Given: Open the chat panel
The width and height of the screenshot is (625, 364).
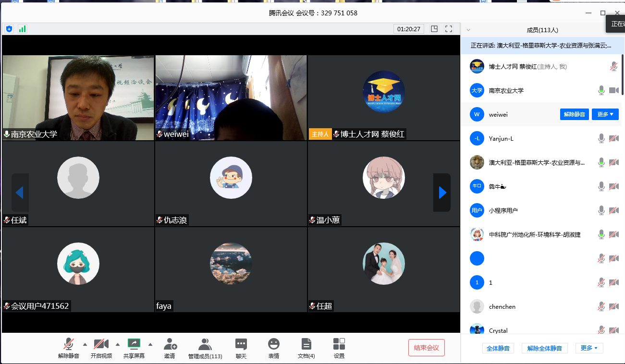Looking at the screenshot, I should tap(241, 348).
